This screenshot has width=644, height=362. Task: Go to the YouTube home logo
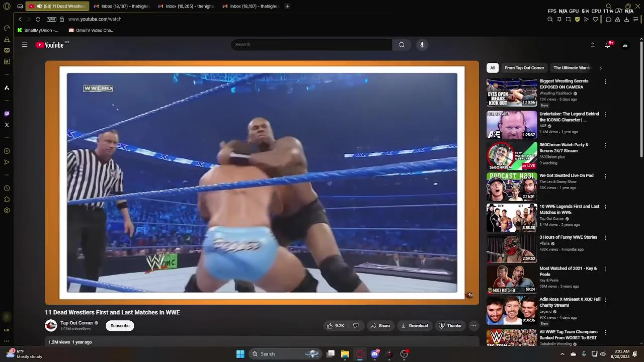point(49,45)
